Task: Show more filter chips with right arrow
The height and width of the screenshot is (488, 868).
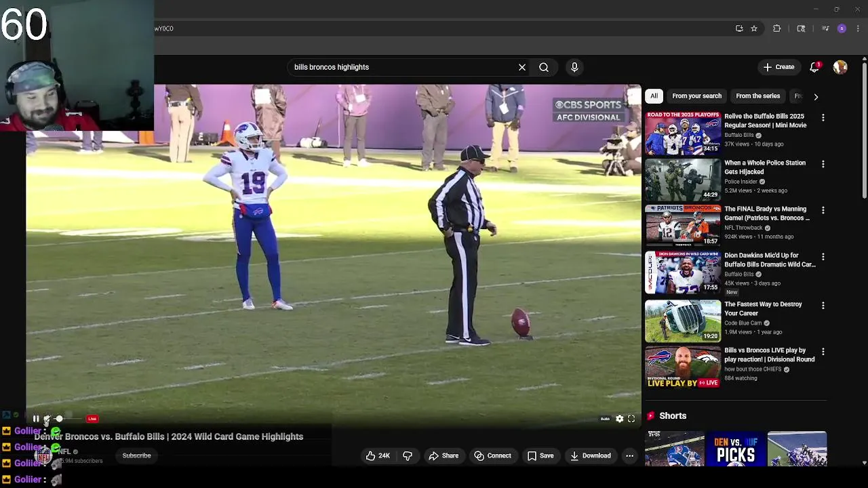Action: 816,97
